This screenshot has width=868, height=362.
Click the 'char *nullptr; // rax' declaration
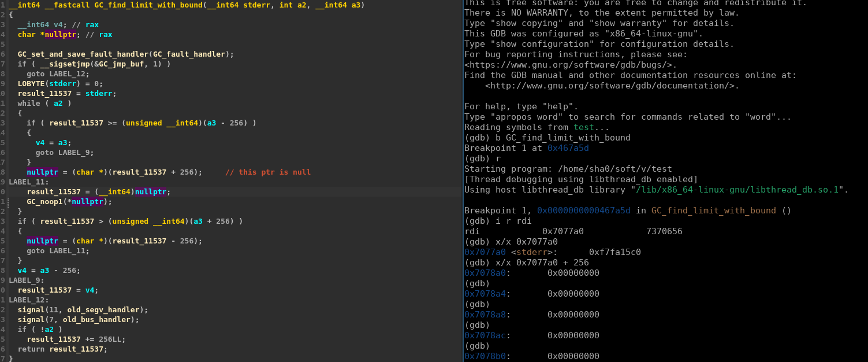click(x=65, y=35)
